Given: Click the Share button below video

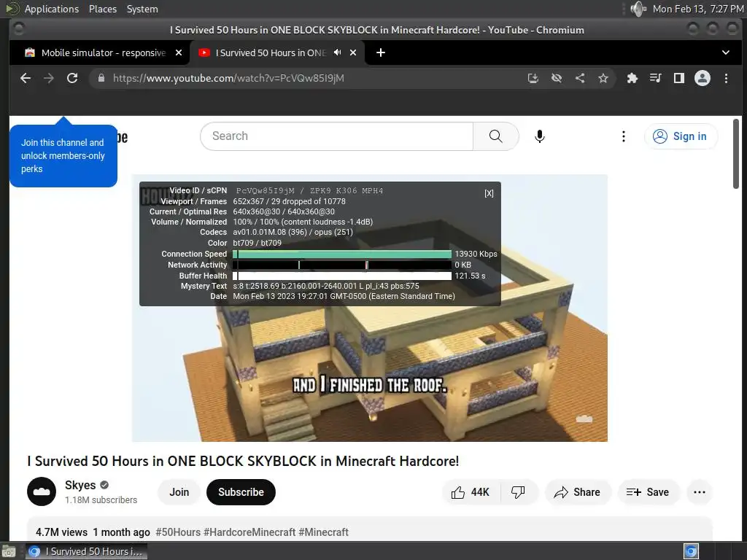Looking at the screenshot, I should (x=578, y=492).
